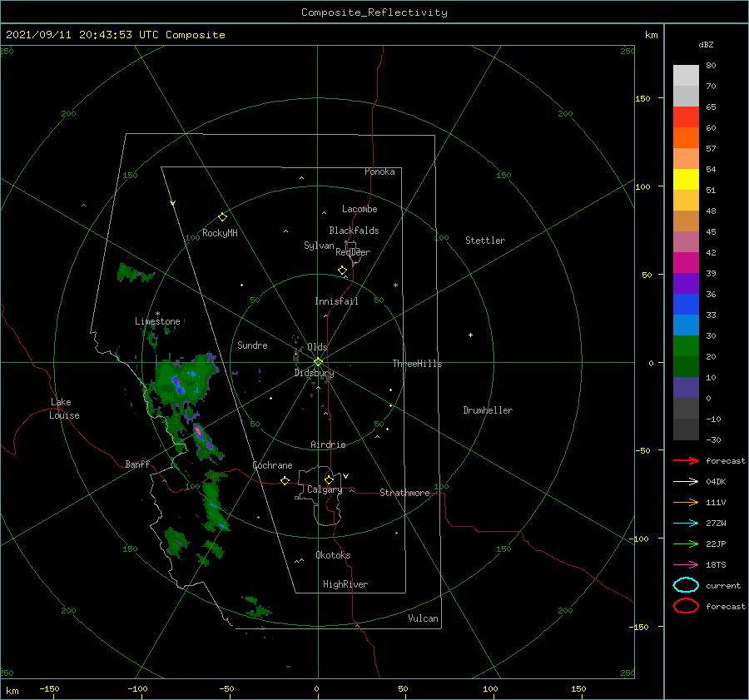Image resolution: width=749 pixels, height=700 pixels.
Task: Select the white 04DK arrow legend icon
Action: [686, 481]
